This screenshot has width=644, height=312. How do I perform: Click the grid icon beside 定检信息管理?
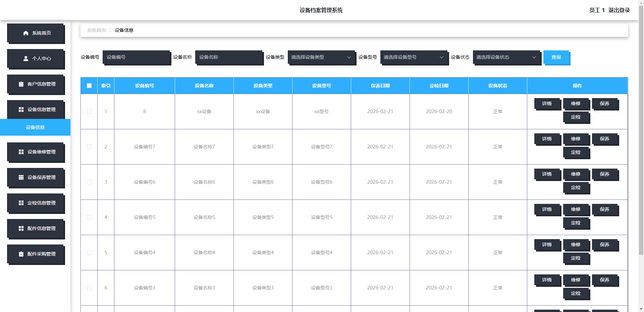21,203
